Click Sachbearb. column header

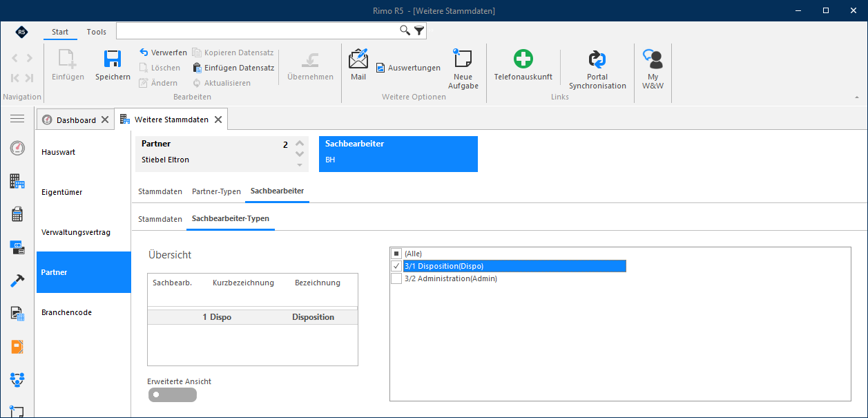tap(172, 283)
